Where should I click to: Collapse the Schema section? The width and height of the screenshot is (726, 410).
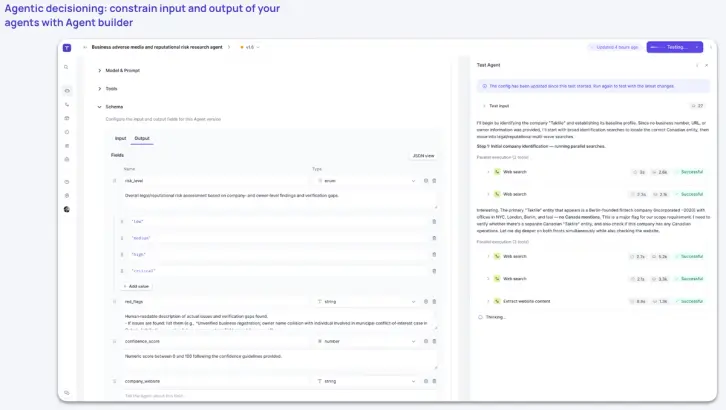coord(100,107)
